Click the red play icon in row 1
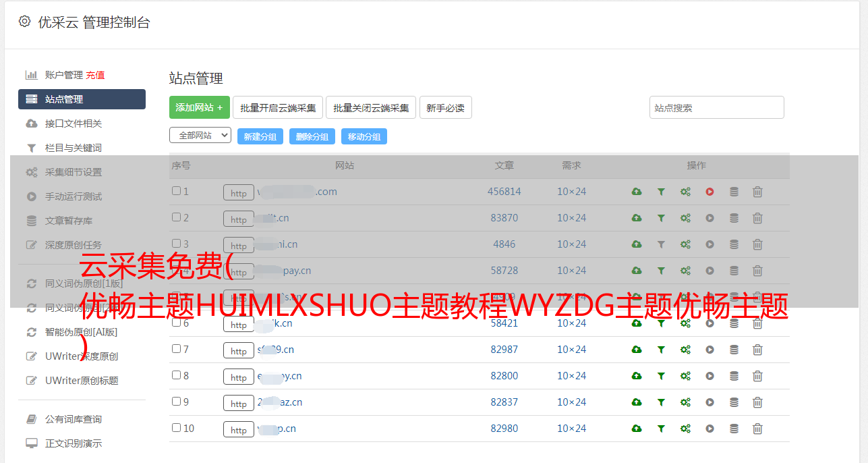The height and width of the screenshot is (463, 868). click(710, 192)
